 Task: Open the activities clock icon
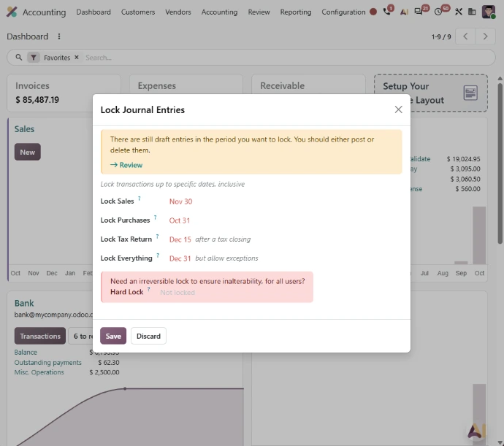pyautogui.click(x=438, y=12)
